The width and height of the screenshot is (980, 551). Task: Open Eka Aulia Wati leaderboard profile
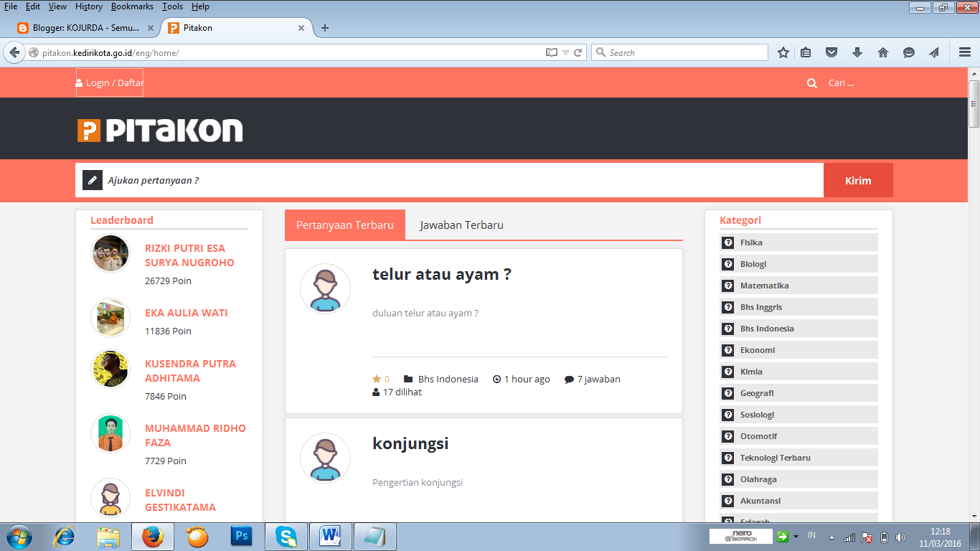click(x=186, y=313)
